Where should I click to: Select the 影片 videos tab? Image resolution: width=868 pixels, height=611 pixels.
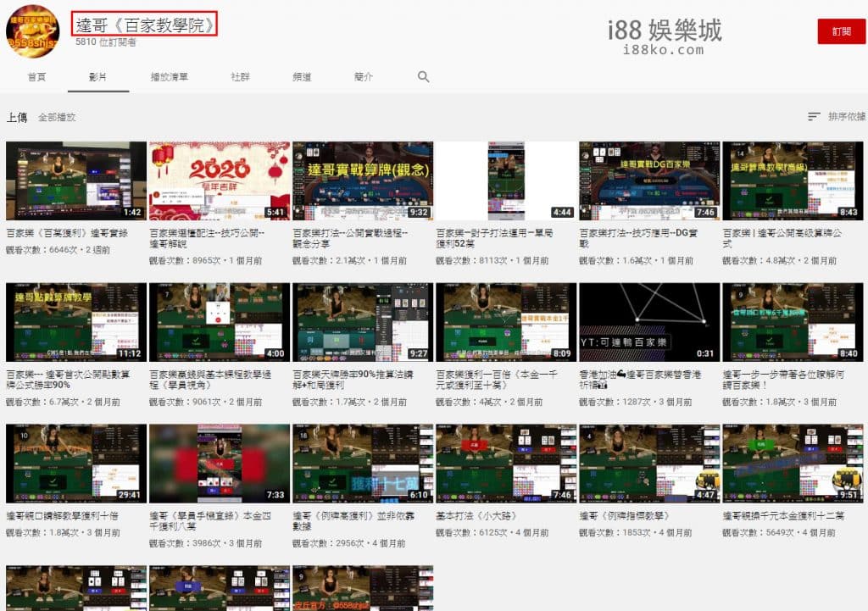(x=98, y=76)
